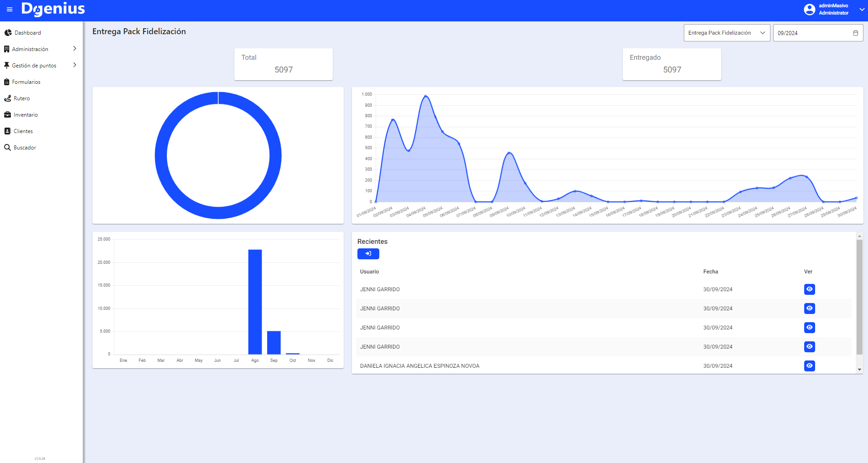This screenshot has width=868, height=463.
Task: Click the Usuario column header
Action: coord(369,272)
